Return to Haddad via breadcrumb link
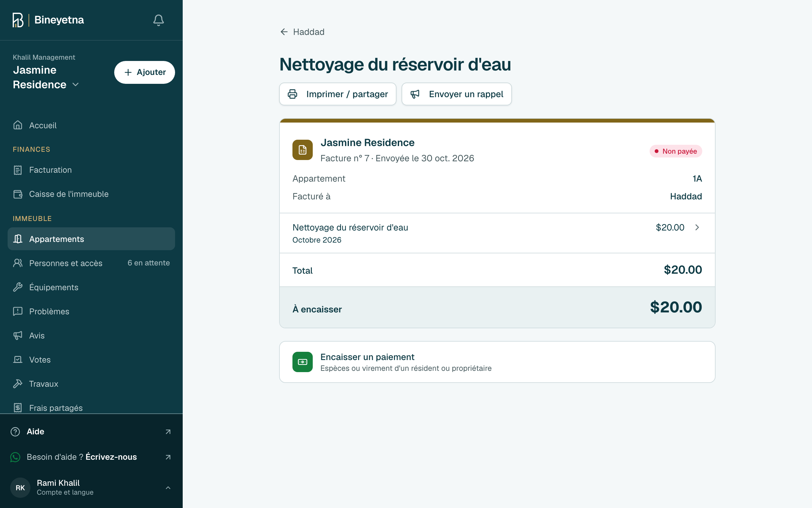The image size is (812, 508). pos(302,32)
